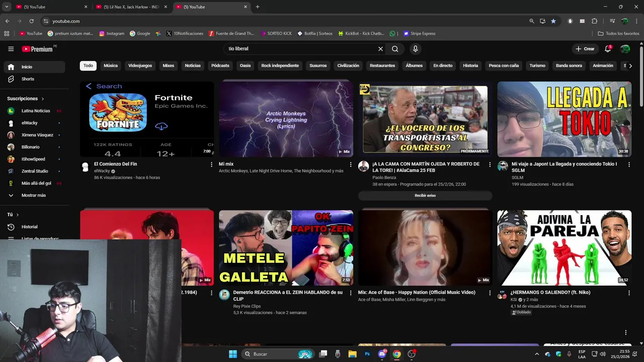Open Más allá del gol subscription
The image size is (644, 362).
click(x=35, y=183)
